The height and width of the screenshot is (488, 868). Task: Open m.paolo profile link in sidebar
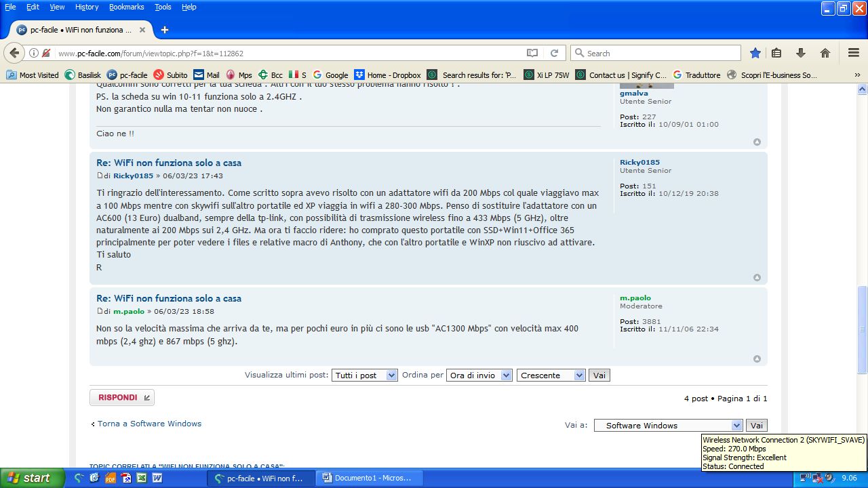pyautogui.click(x=635, y=298)
